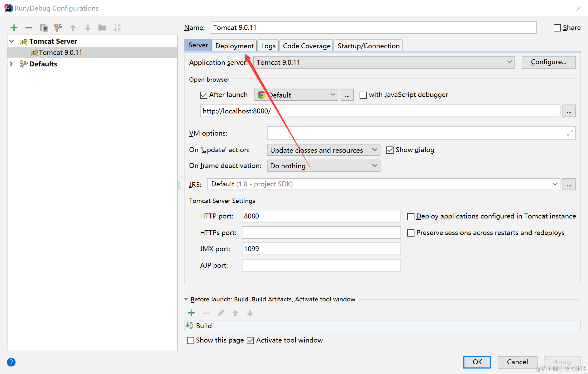
Task: Select Tomcat 9.0.11 in the configuration tree
Action: click(x=92, y=52)
